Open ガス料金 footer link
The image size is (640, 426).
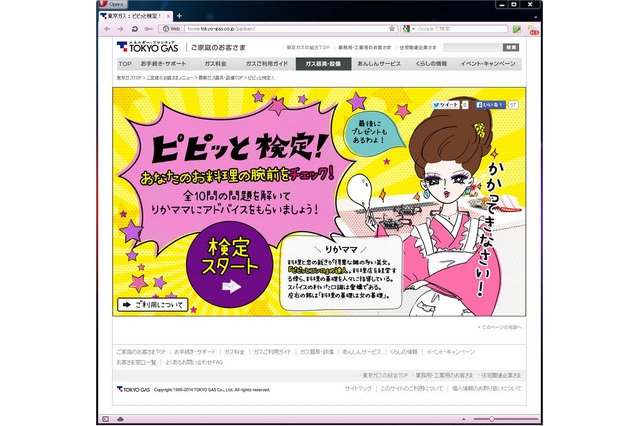[234, 351]
